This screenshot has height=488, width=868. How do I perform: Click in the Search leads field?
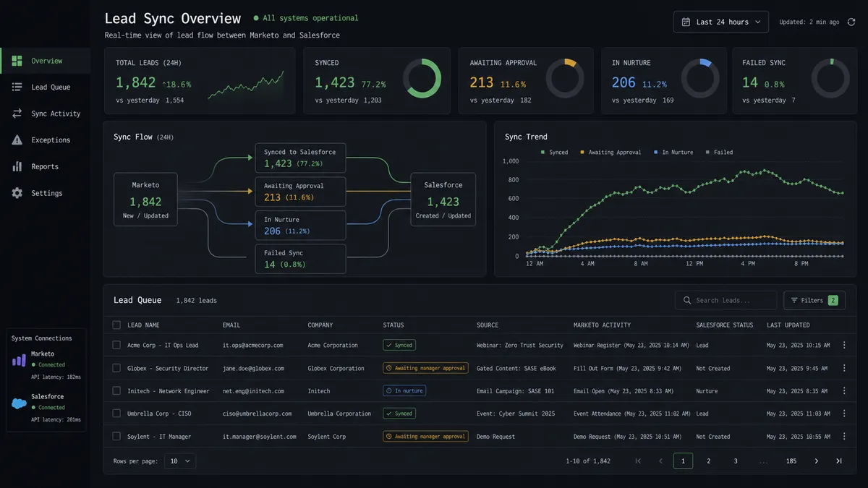click(x=726, y=300)
